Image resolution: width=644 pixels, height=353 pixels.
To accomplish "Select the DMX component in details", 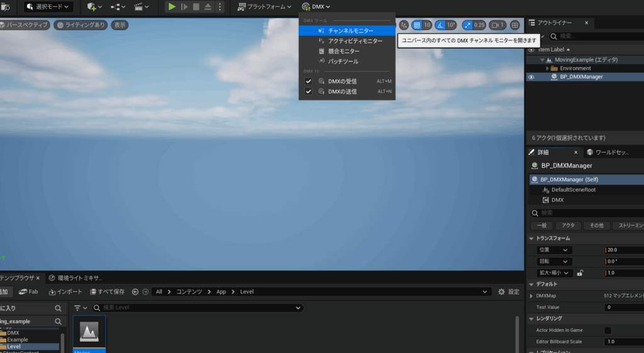I will 557,200.
